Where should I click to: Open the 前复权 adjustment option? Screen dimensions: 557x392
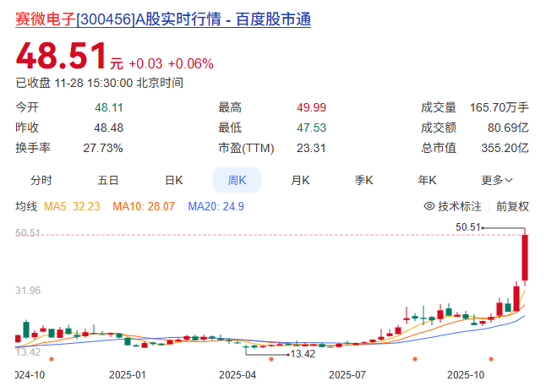click(x=512, y=206)
